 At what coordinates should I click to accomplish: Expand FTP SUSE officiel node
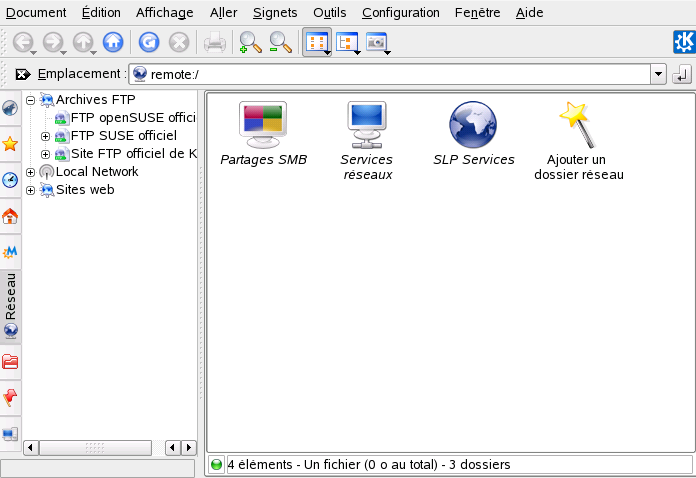(x=45, y=136)
